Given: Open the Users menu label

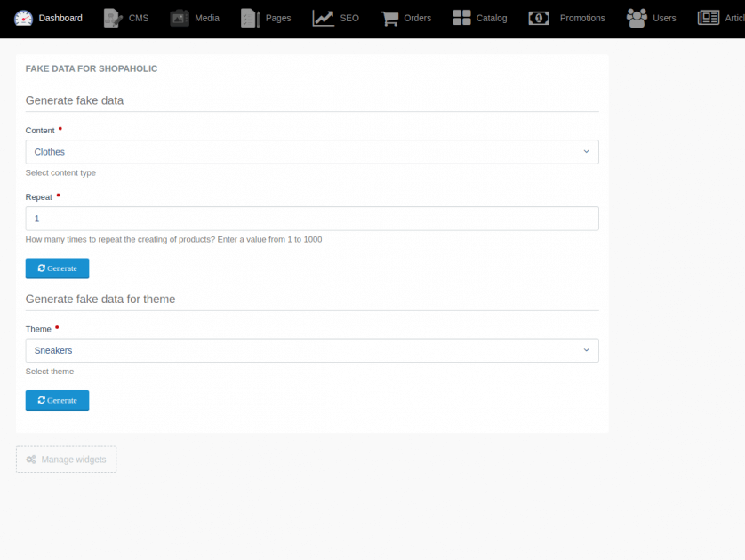Looking at the screenshot, I should (x=664, y=18).
